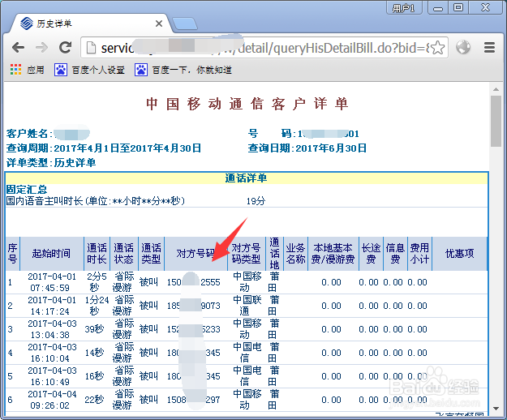Select the 2017-04-01 14:17:24 start time cell
This screenshot has height=420, width=507.
52,306
